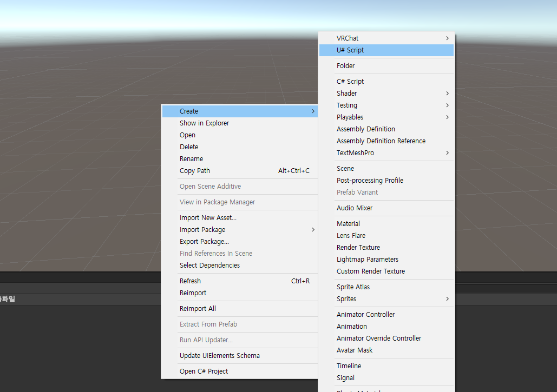Select U# Script from Create menu

pos(386,50)
